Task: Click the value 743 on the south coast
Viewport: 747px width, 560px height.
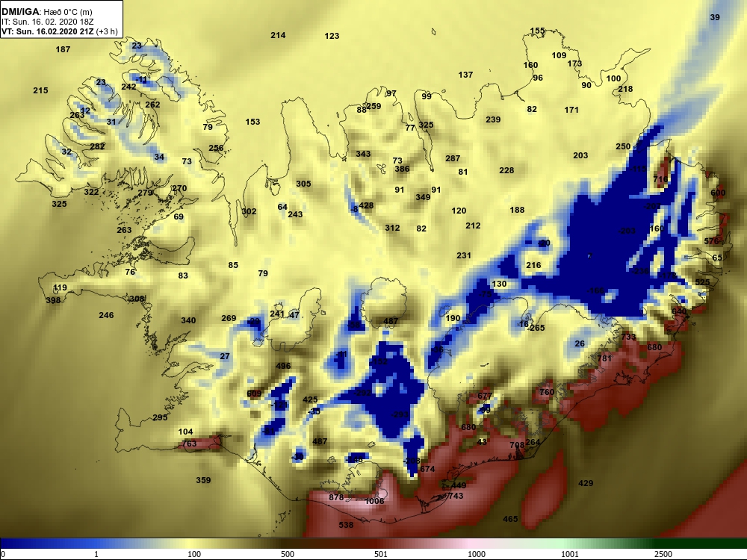Action: click(x=456, y=496)
